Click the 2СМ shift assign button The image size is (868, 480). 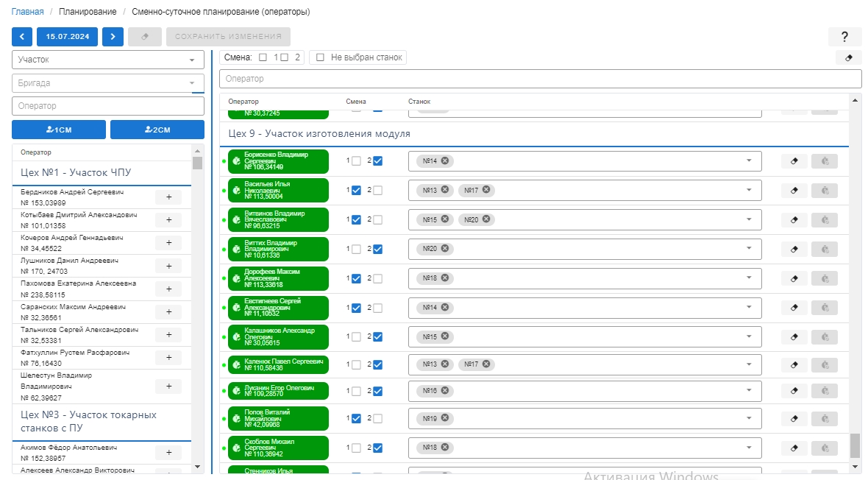pos(157,130)
